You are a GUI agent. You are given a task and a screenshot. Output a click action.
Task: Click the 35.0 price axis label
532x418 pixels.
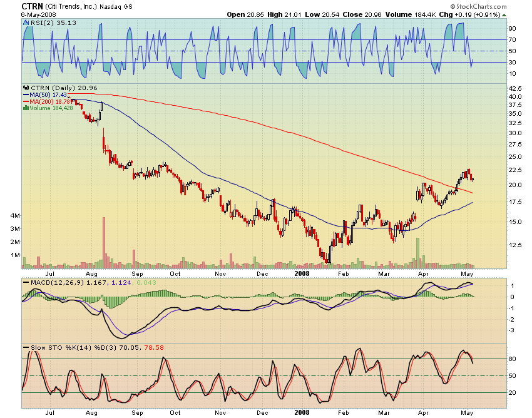pos(515,114)
